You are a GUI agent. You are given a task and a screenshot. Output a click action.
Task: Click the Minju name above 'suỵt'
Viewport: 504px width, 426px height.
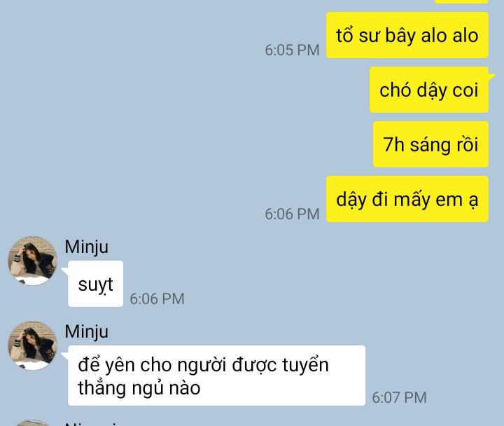pyautogui.click(x=87, y=247)
